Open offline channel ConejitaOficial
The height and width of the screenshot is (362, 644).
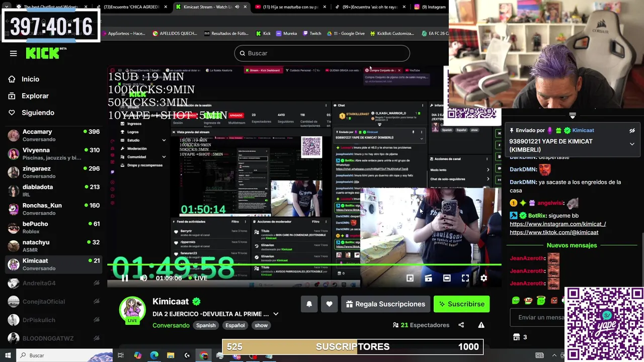point(54,302)
